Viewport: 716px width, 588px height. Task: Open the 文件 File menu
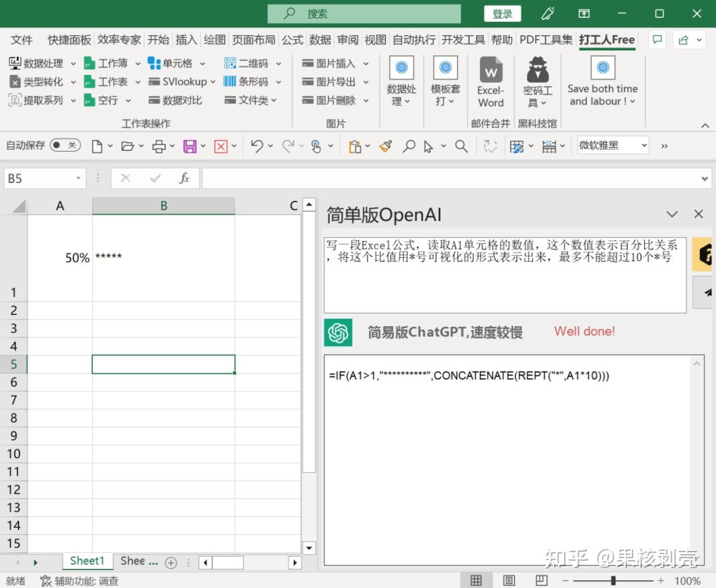(x=21, y=40)
